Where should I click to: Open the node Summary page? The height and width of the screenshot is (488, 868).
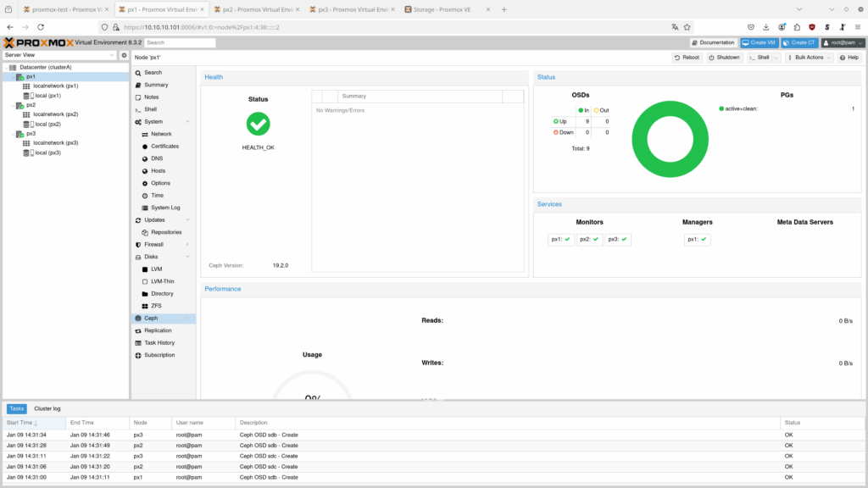156,85
